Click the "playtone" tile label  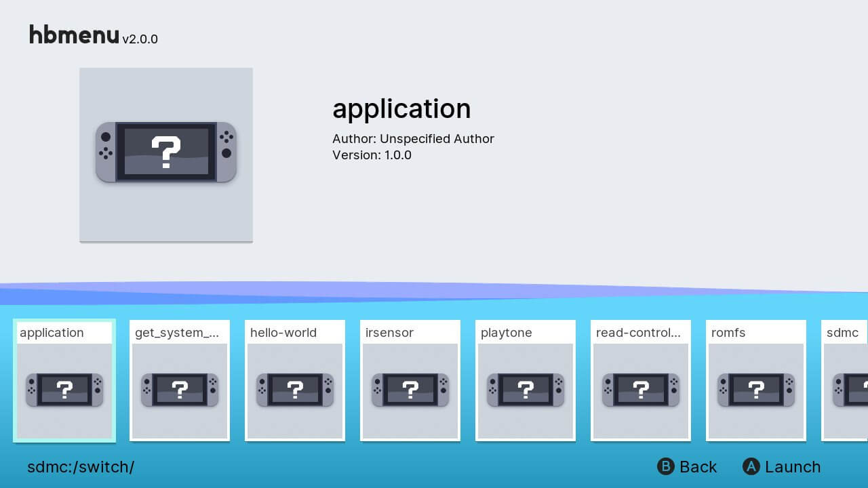coord(507,333)
